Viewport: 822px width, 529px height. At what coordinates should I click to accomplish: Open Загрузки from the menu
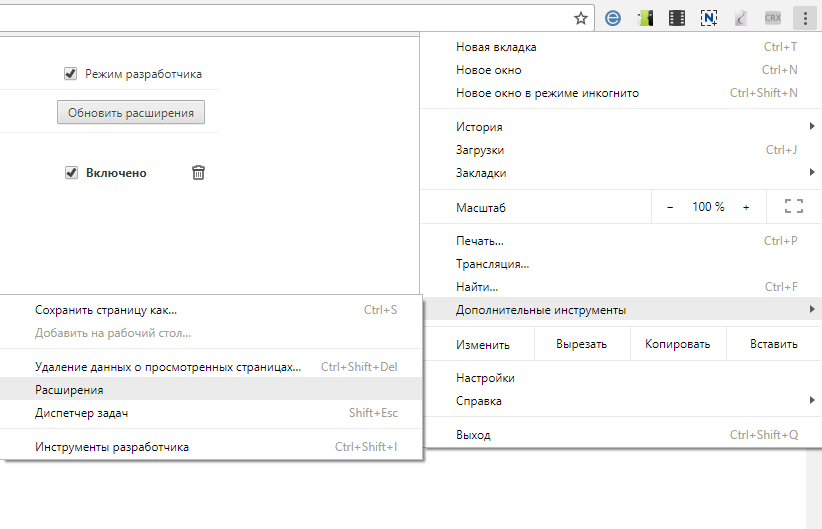[x=622, y=150]
